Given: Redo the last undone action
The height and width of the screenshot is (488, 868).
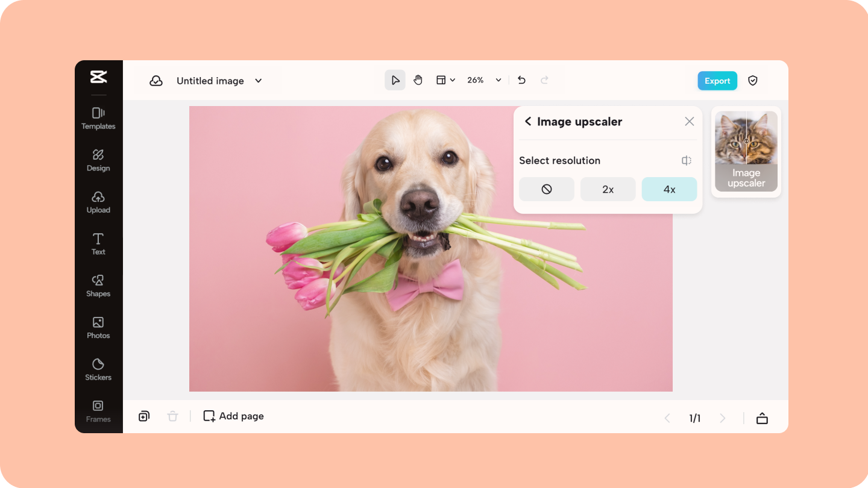Looking at the screenshot, I should pos(544,80).
